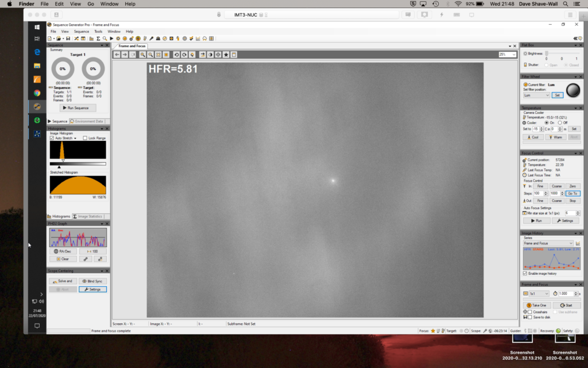
Task: Open the 1x1 binning dropdown
Action: [x=539, y=294]
